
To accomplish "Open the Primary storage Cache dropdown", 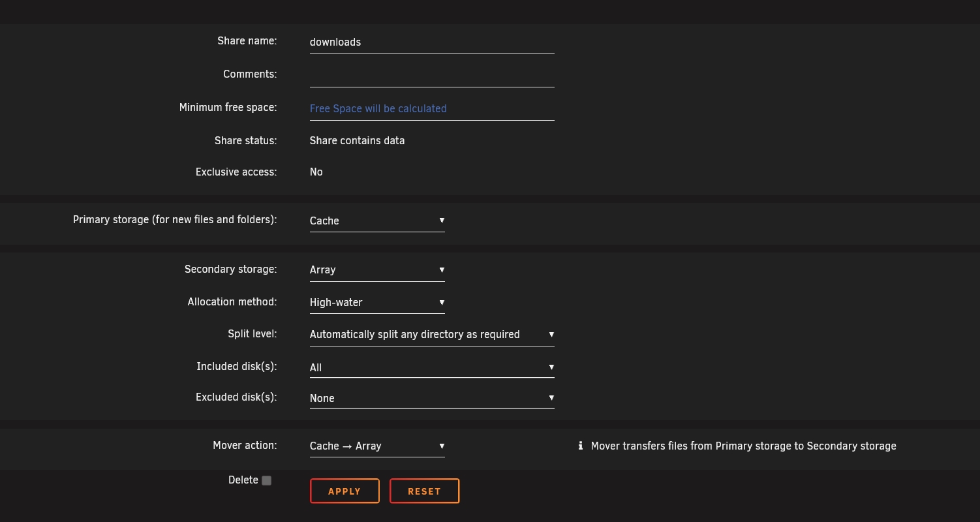I will tap(376, 221).
